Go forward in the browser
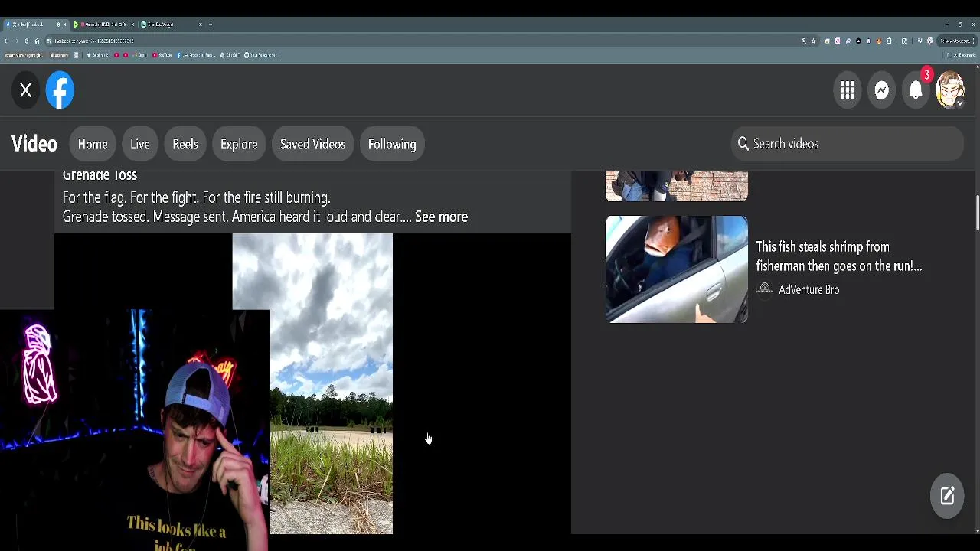980x551 pixels. (x=16, y=41)
